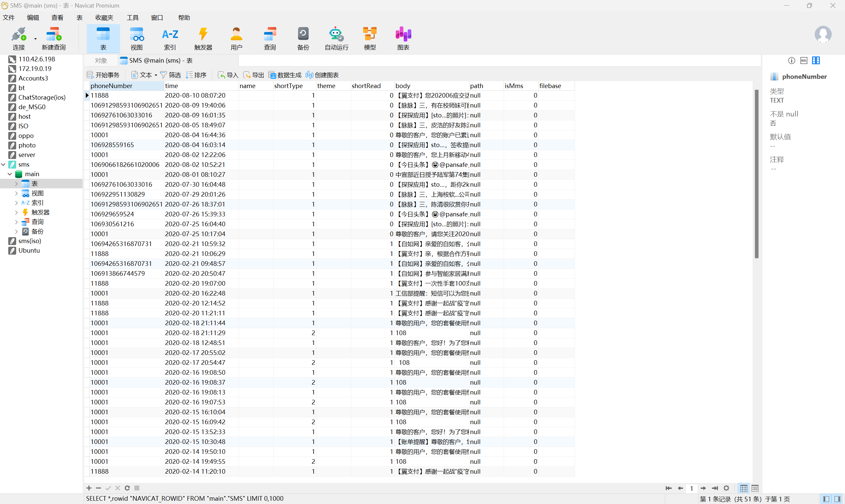The image size is (845, 504).
Task: Expand the 查询 queries tree node
Action: tap(16, 222)
